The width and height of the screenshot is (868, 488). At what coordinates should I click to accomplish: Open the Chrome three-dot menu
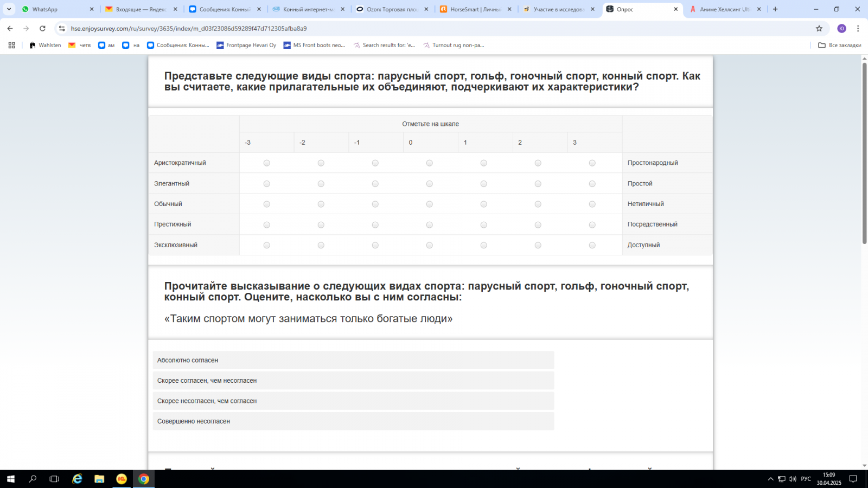point(858,28)
